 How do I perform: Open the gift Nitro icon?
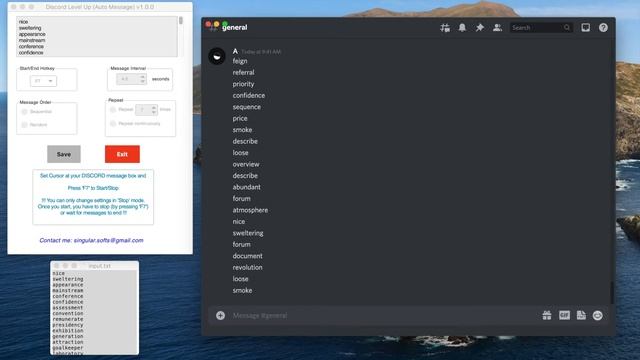tap(547, 315)
